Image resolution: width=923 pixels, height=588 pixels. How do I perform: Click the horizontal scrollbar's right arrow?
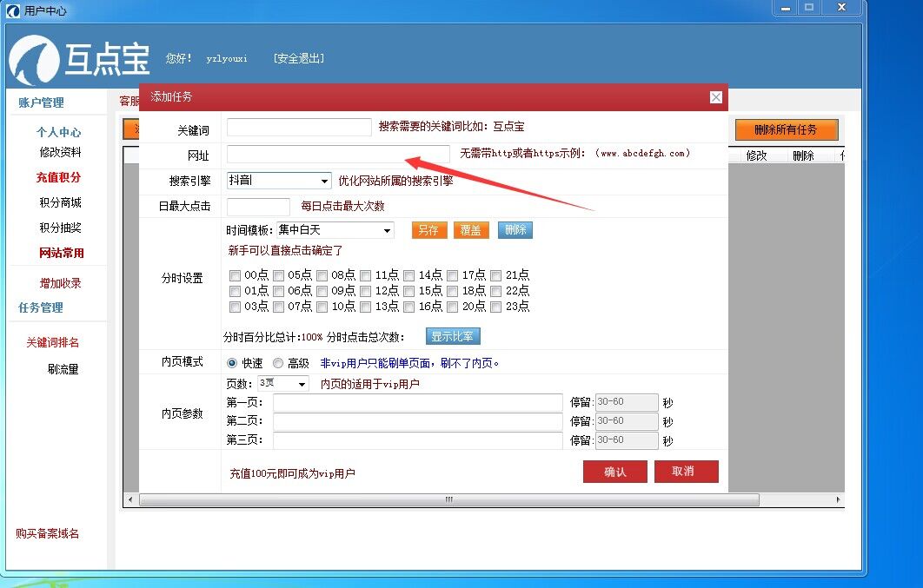839,500
